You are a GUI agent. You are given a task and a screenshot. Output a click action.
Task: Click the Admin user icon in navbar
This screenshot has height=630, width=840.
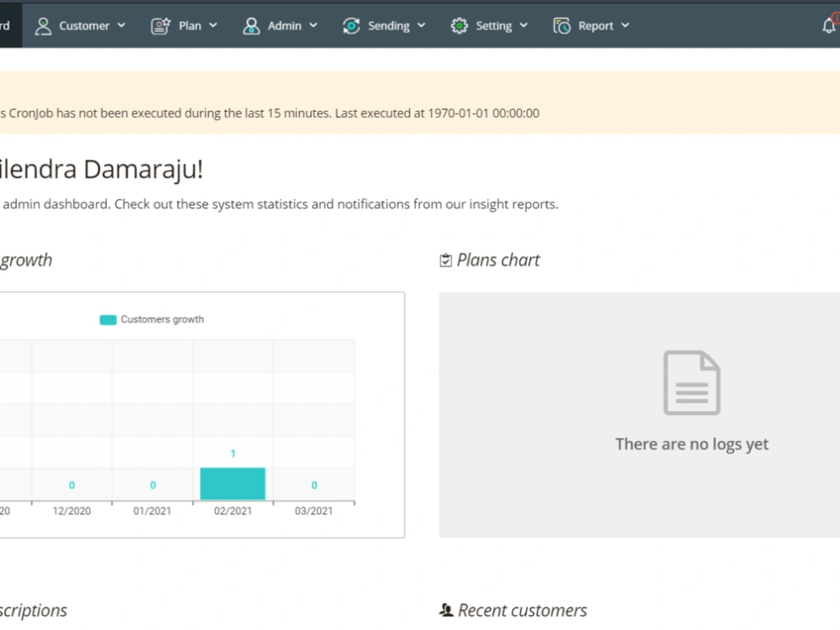[250, 26]
